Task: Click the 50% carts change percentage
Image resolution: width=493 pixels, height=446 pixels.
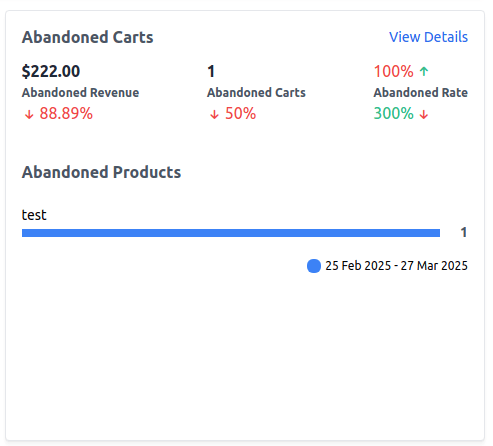Action: [x=240, y=113]
